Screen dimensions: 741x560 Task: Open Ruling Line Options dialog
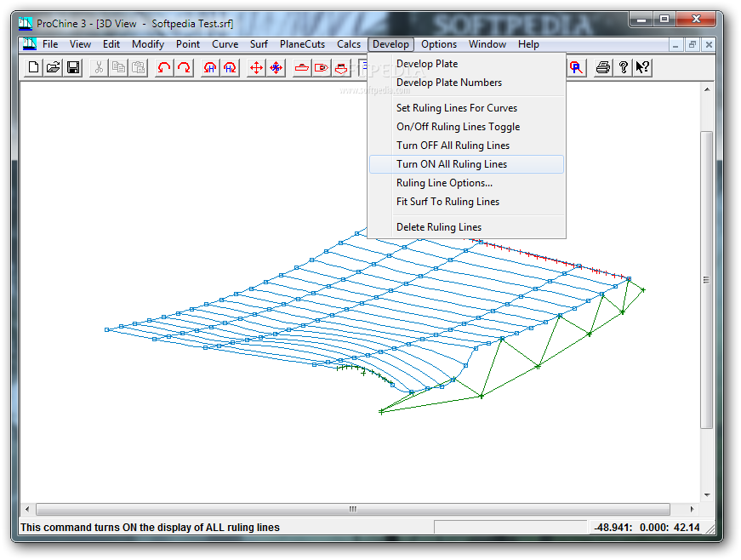pos(466,183)
